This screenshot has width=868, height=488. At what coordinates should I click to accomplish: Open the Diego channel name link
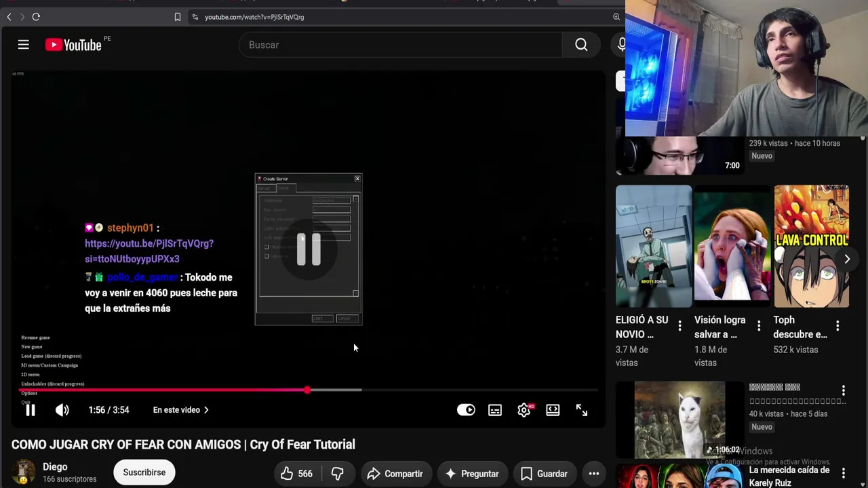tap(55, 467)
